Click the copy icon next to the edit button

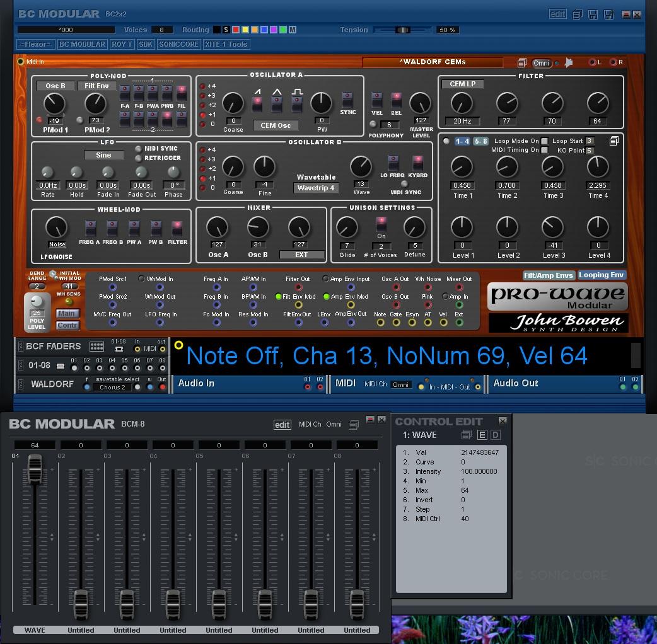point(577,14)
